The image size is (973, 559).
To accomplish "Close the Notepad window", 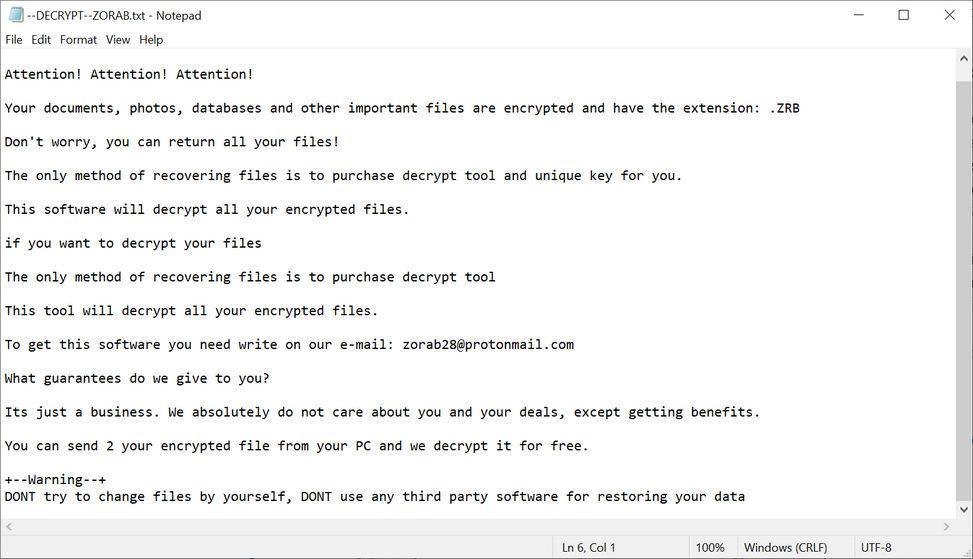I will [949, 15].
